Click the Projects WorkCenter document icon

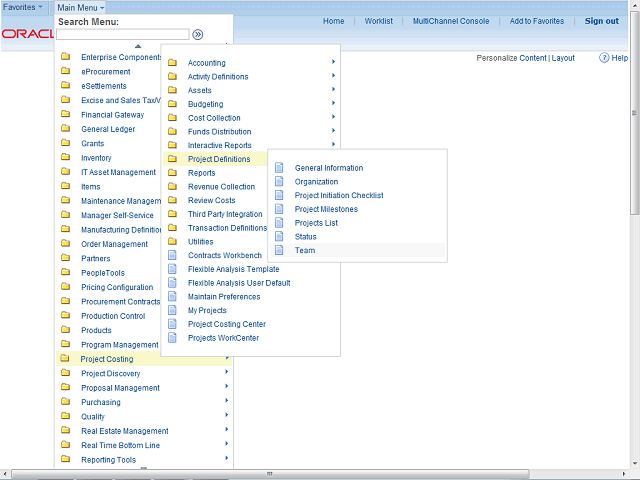click(173, 338)
